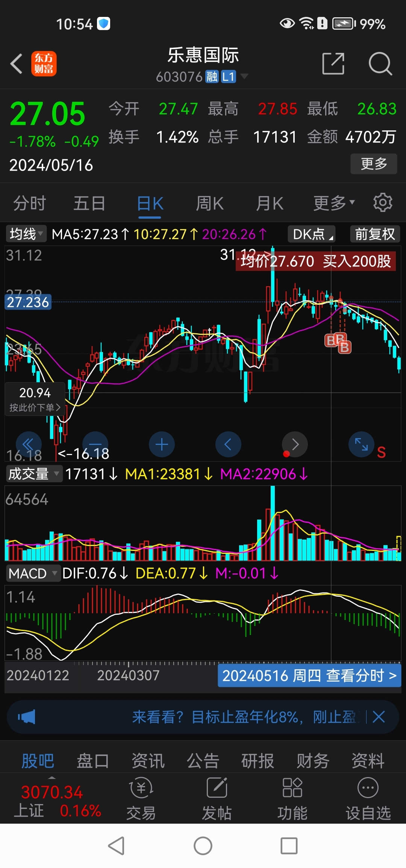Open 资料 tab
406x868 pixels.
(368, 761)
